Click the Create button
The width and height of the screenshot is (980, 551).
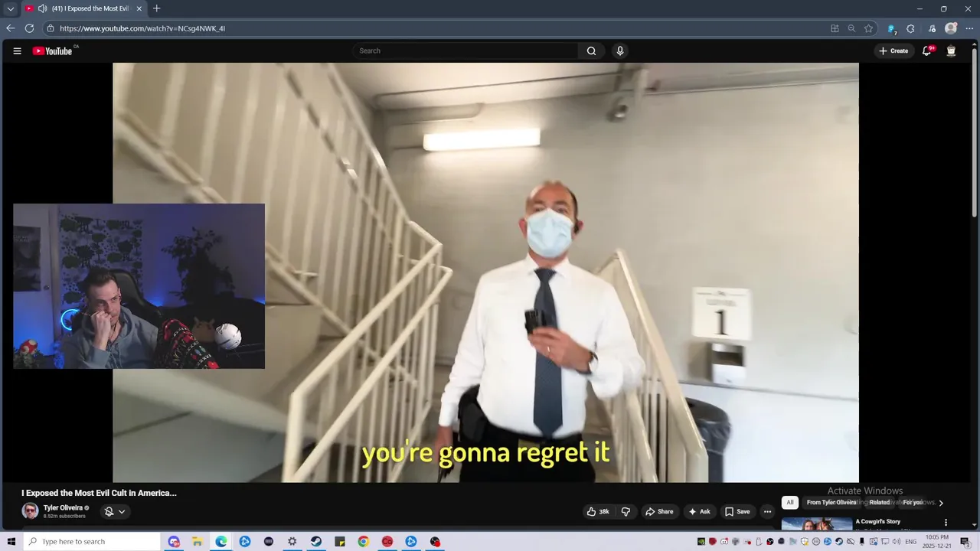pyautogui.click(x=893, y=51)
